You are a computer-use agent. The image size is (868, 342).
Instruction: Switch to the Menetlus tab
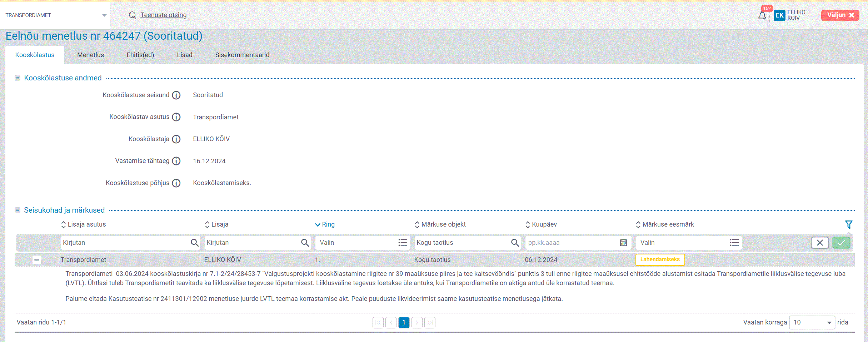pos(90,55)
